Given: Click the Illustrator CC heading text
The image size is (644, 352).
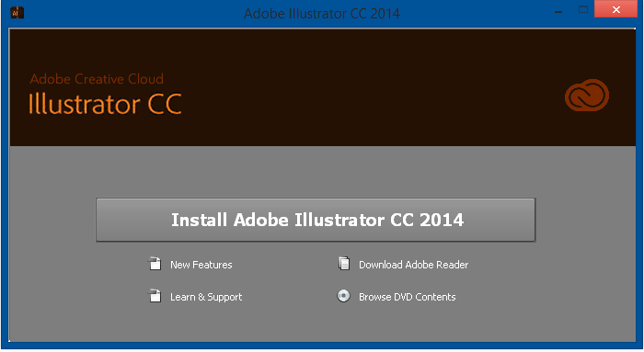Looking at the screenshot, I should coord(105,104).
